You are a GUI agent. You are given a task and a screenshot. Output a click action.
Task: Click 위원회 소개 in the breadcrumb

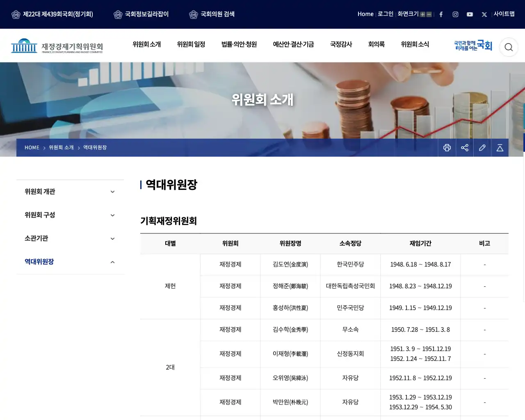62,148
